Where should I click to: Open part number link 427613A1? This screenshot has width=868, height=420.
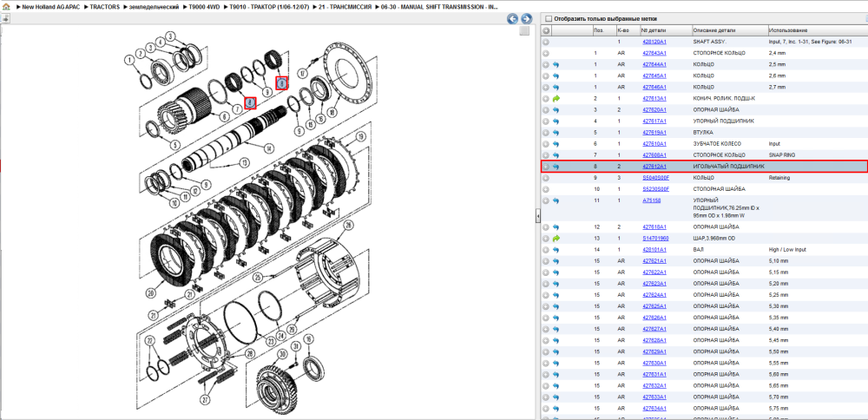654,99
